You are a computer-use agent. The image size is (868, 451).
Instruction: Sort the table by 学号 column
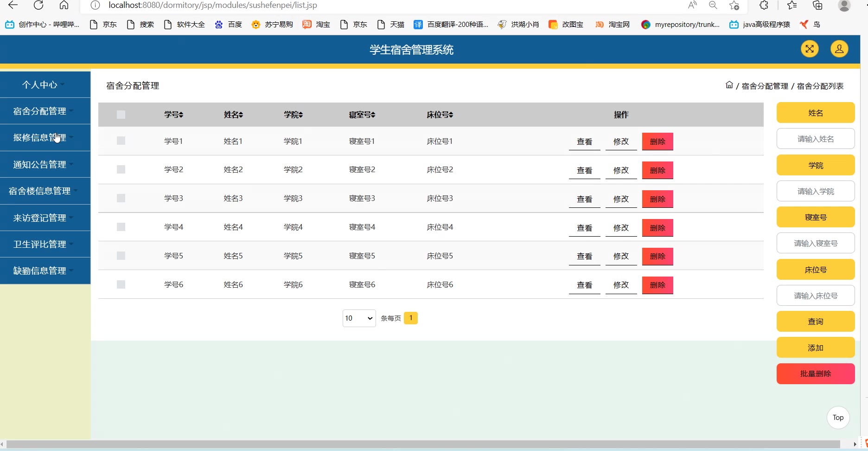tap(174, 115)
